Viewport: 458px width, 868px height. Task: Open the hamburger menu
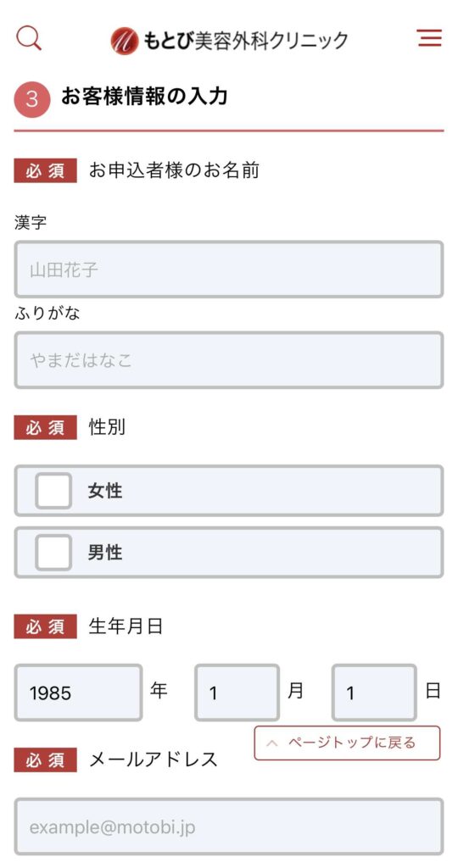[429, 38]
